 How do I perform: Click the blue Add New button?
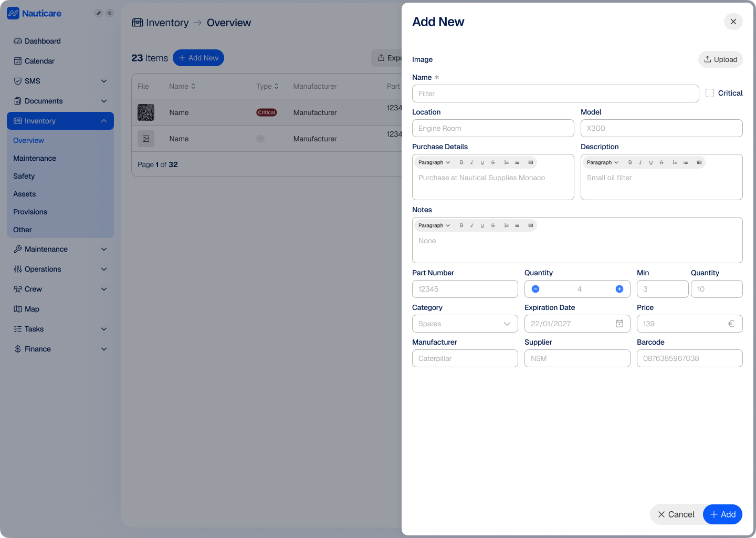point(198,58)
